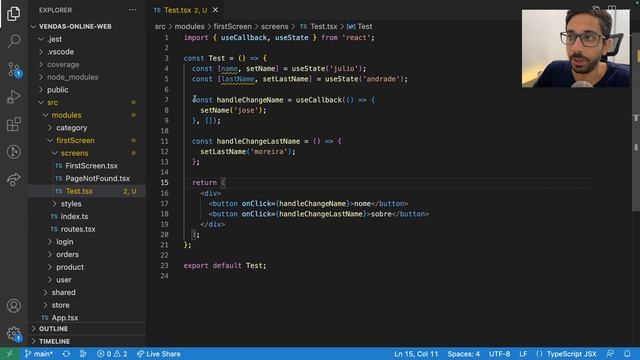Image resolution: width=640 pixels, height=360 pixels.
Task: Click src in the breadcrumb
Action: 160,27
